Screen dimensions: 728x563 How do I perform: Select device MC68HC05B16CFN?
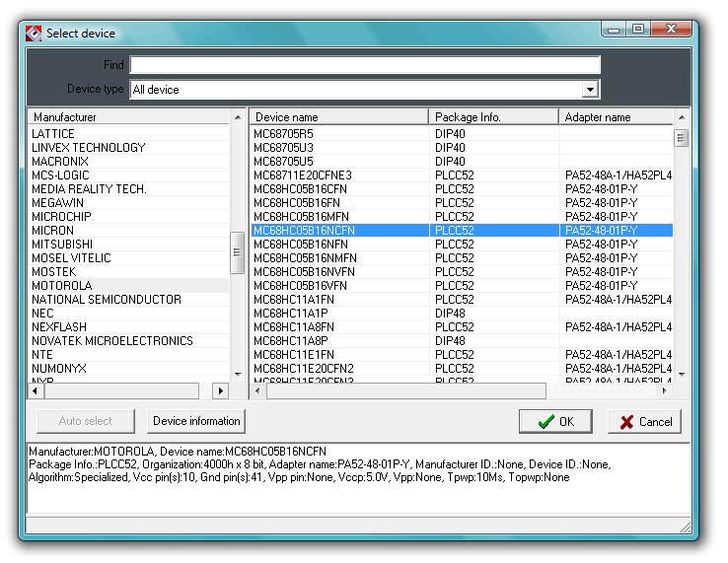[462, 189]
